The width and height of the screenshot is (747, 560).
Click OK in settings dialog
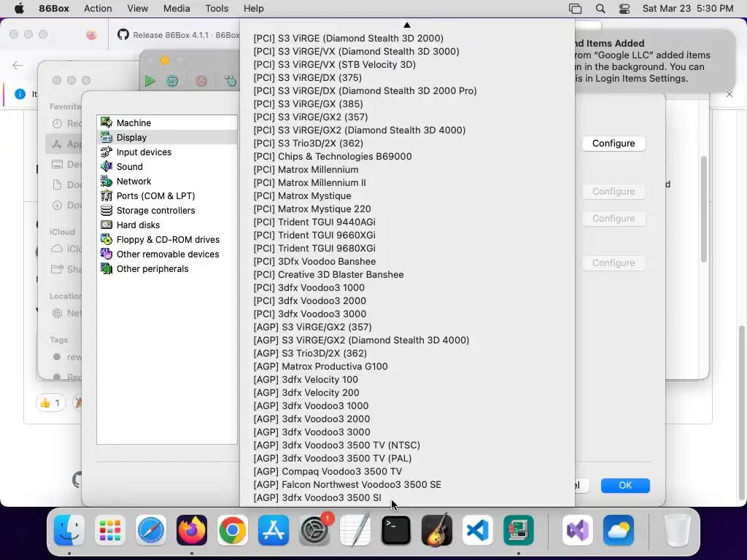pyautogui.click(x=625, y=485)
